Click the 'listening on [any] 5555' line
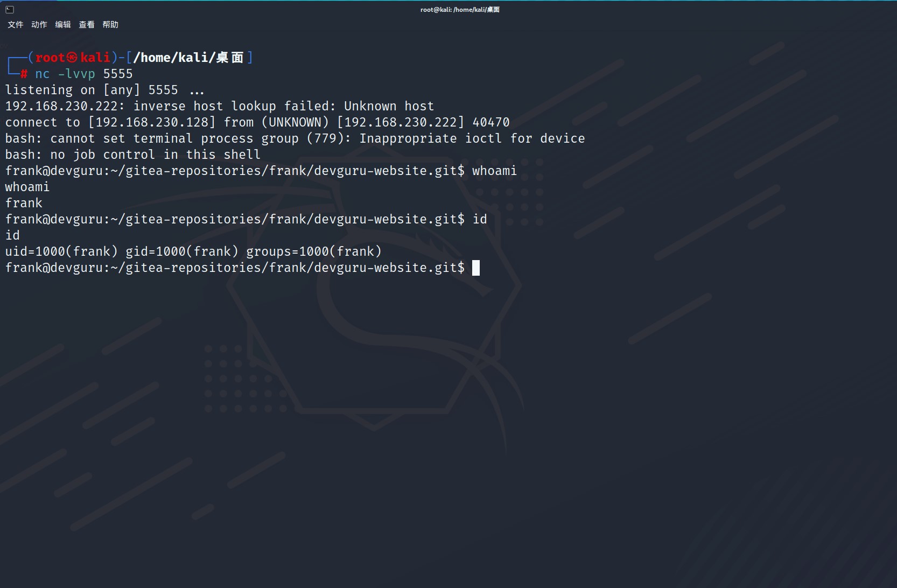Image resolution: width=897 pixels, height=588 pixels. (x=105, y=90)
